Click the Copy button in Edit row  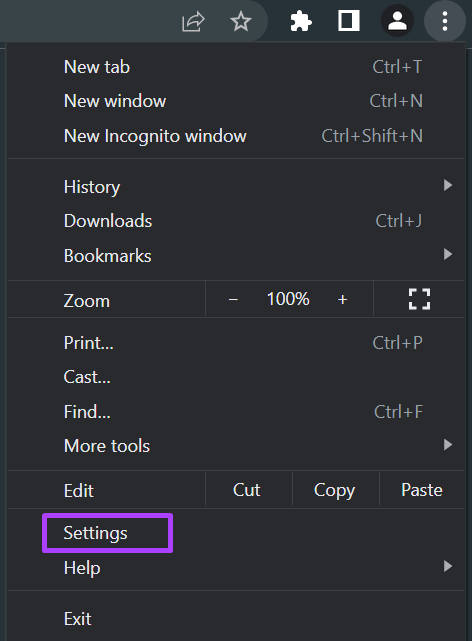click(x=336, y=490)
